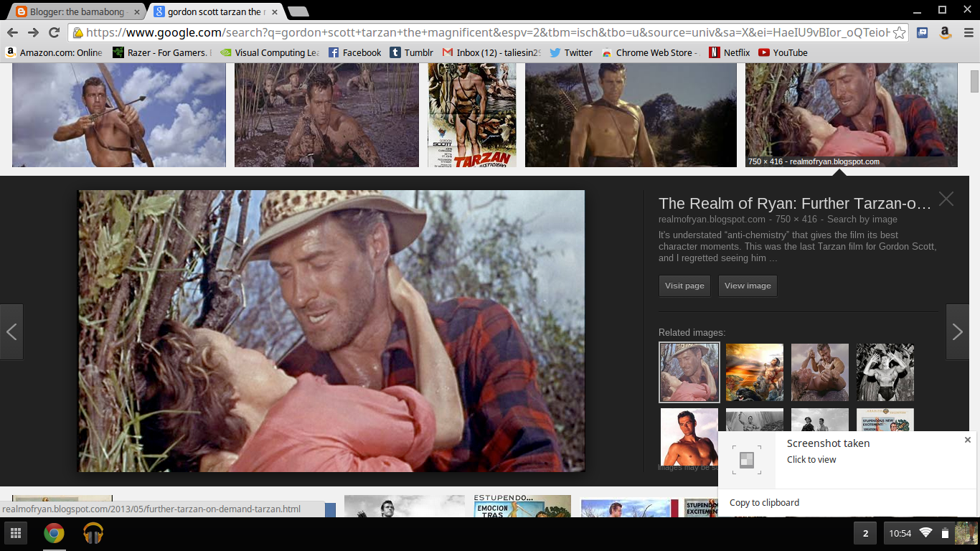This screenshot has width=980, height=551.
Task: Open the Amazon.com bookmark
Action: click(x=54, y=52)
